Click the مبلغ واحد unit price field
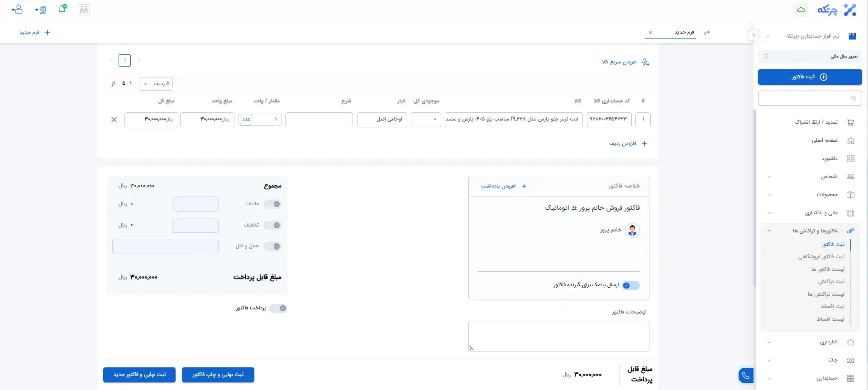868x390 pixels. click(207, 120)
